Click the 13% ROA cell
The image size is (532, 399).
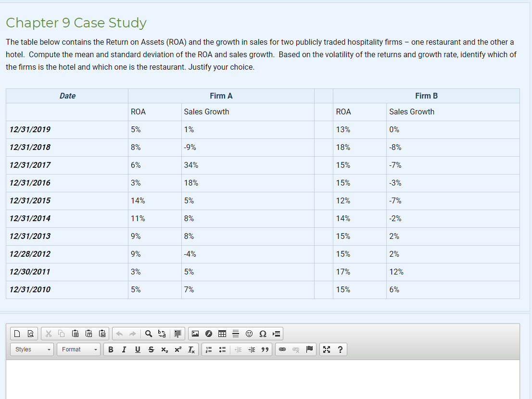[360, 129]
